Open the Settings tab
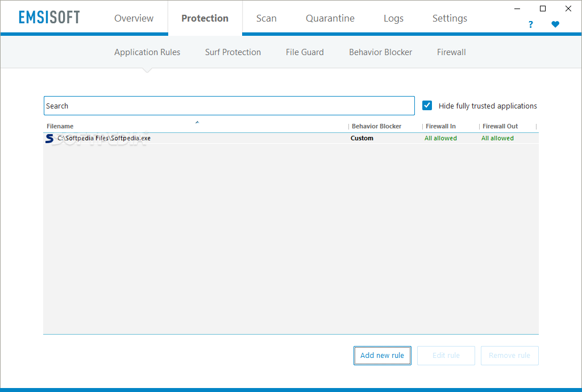 point(450,18)
